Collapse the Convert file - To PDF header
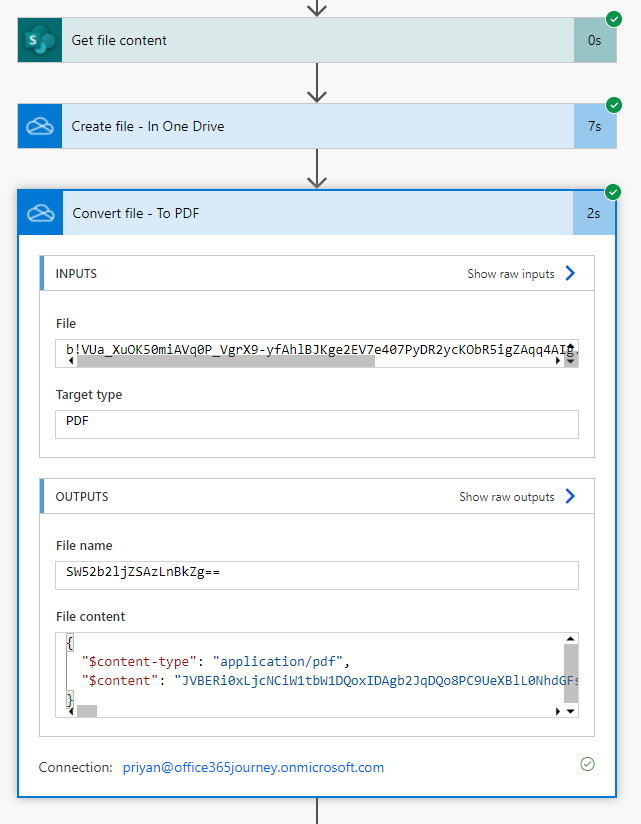641x824 pixels. point(317,213)
